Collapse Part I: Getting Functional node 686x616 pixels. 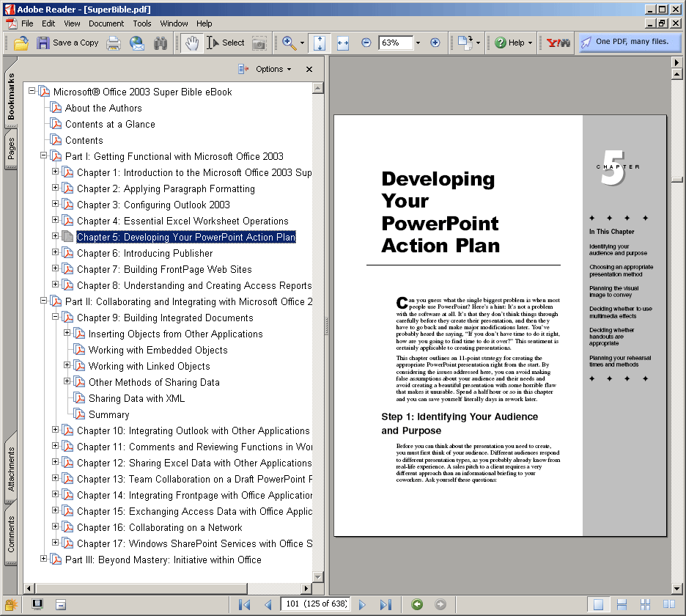point(43,155)
